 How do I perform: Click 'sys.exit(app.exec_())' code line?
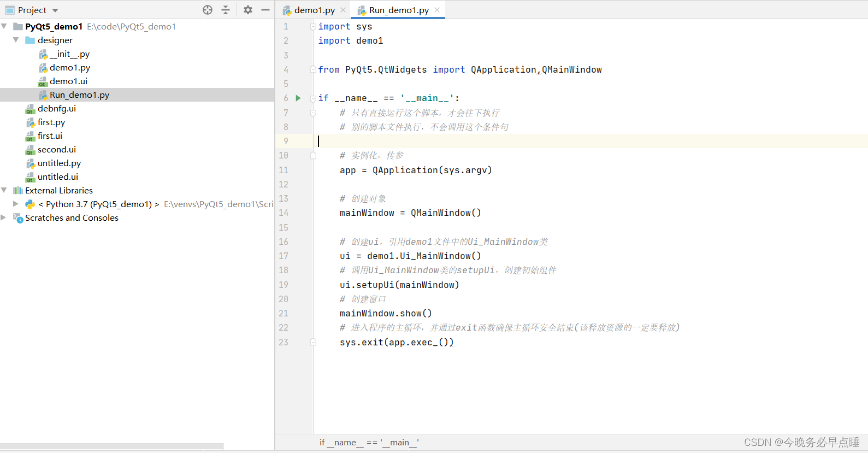(397, 342)
